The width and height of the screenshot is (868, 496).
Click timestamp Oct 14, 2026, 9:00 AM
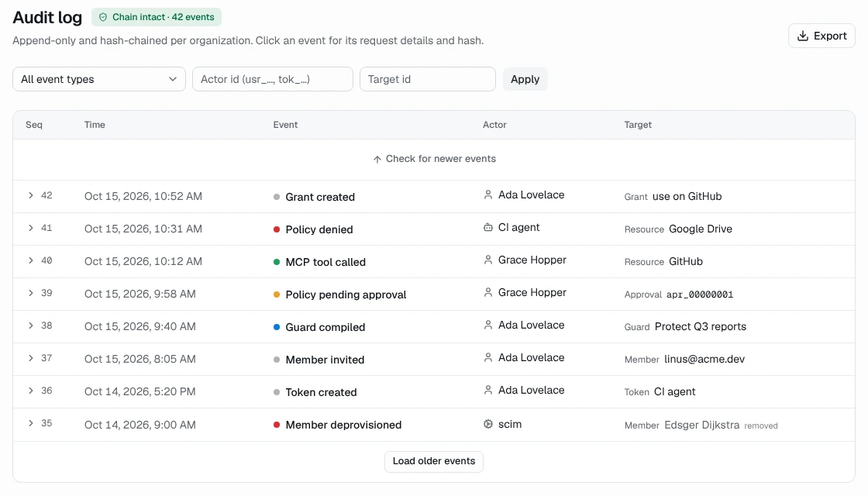140,425
